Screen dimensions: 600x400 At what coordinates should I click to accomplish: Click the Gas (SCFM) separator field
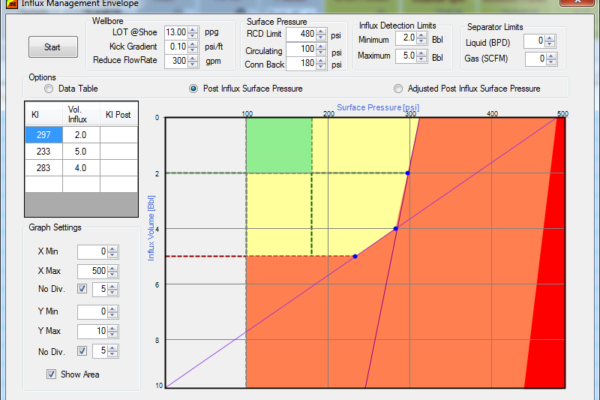(535, 59)
